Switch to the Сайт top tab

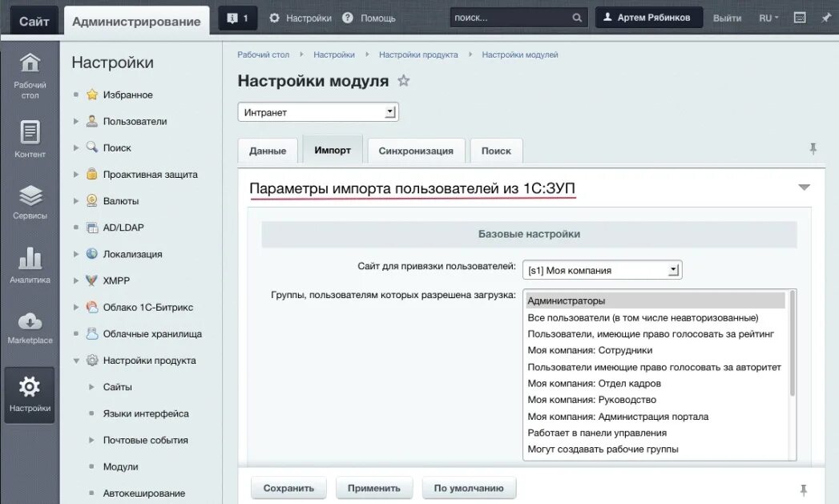point(34,22)
